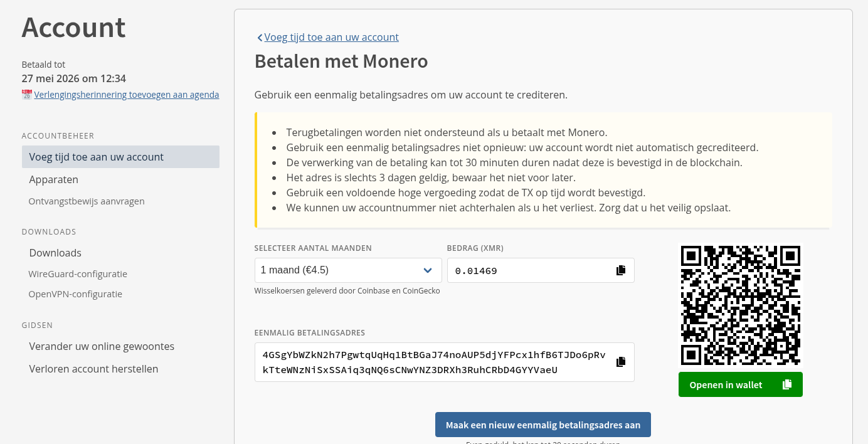Copy the XMR amount with the copy icon
Screen dimensions: 868x444
tap(621, 270)
